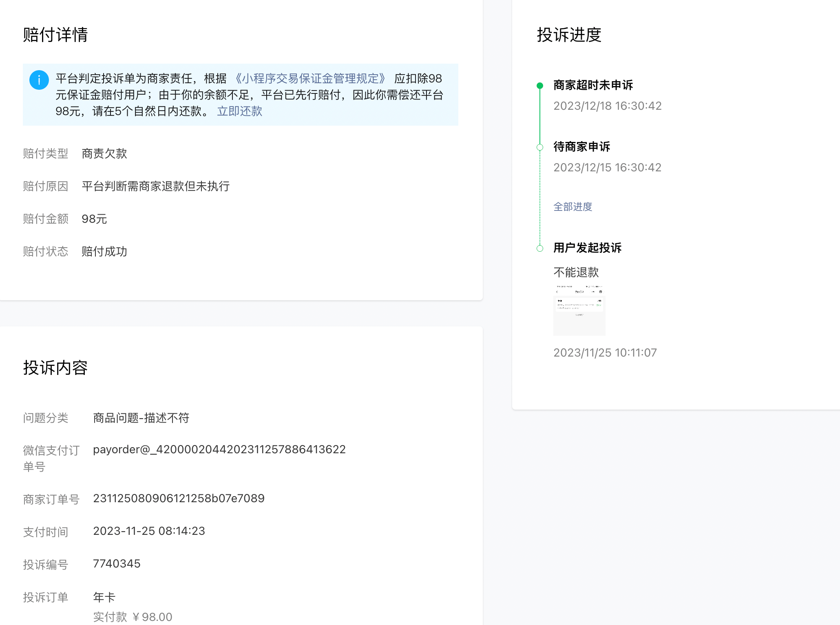This screenshot has height=625, width=840.
Task: Click the green dot for 商家超时未申诉
Action: (x=540, y=86)
